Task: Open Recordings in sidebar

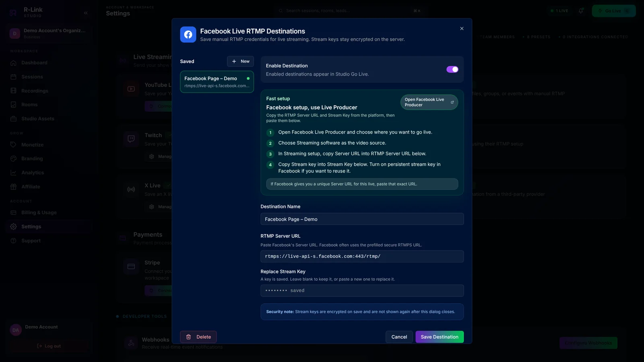Action: pos(49,91)
